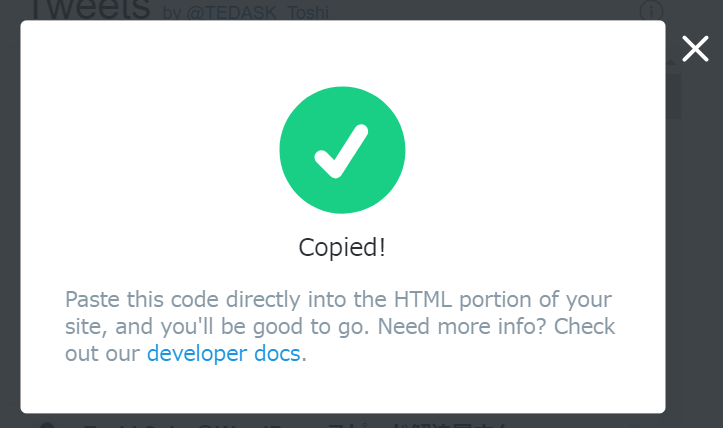Click the dark backdrop left of the dialog
Viewport: 723px width, 428px height.
(10, 220)
